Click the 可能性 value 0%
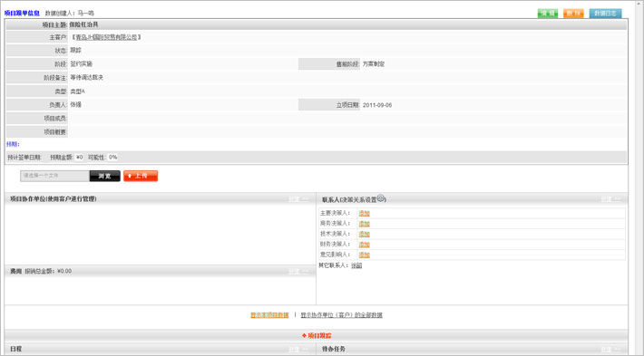This screenshot has width=644, height=356. click(x=113, y=157)
